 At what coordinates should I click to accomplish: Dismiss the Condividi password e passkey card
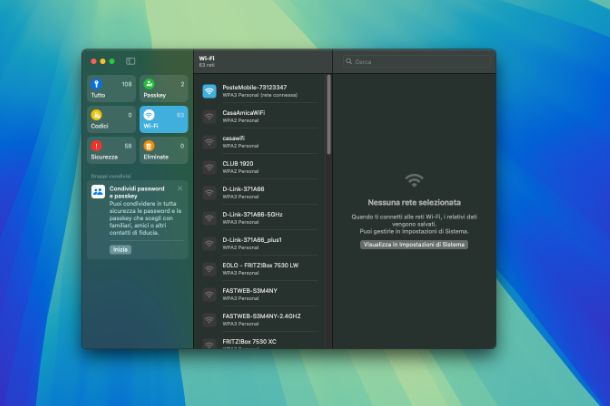click(180, 188)
